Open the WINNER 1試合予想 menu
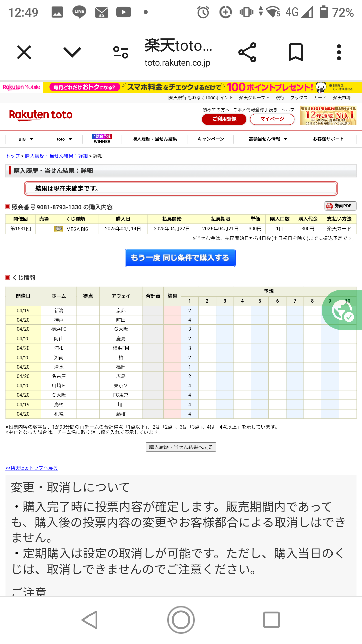 (102, 139)
